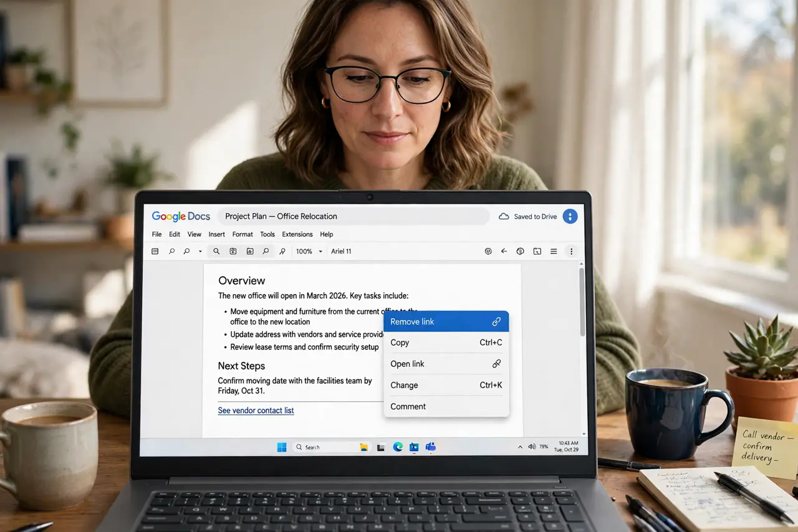798x532 pixels.
Task: Choose Open link in context menu
Action: [x=446, y=364]
